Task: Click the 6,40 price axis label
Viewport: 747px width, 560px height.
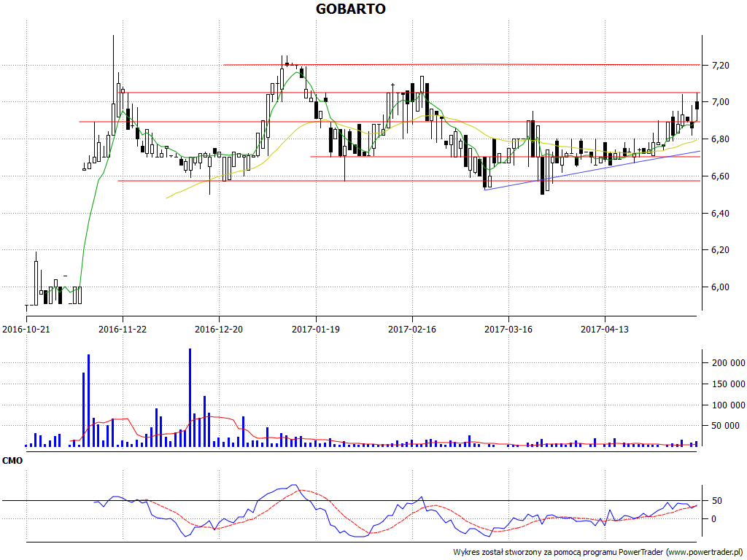Action: [720, 213]
